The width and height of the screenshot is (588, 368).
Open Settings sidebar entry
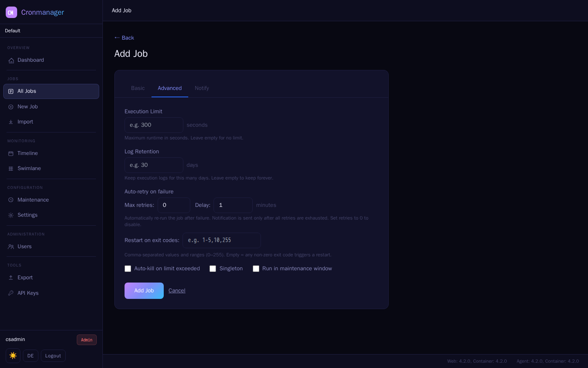[x=51, y=215]
